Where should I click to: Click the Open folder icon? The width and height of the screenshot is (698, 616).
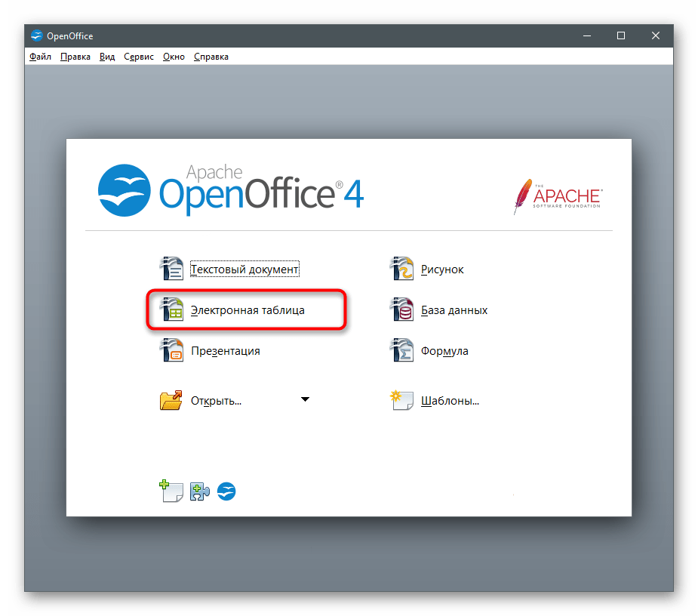pos(171,400)
